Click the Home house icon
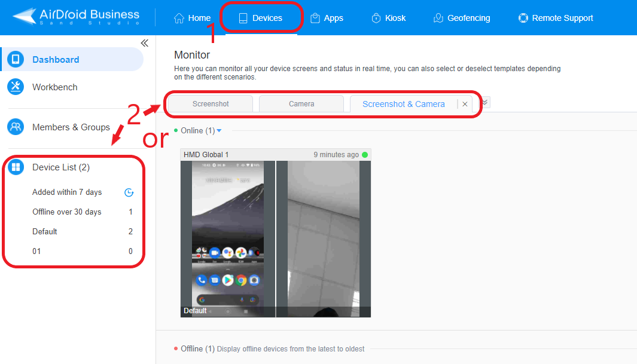 179,18
